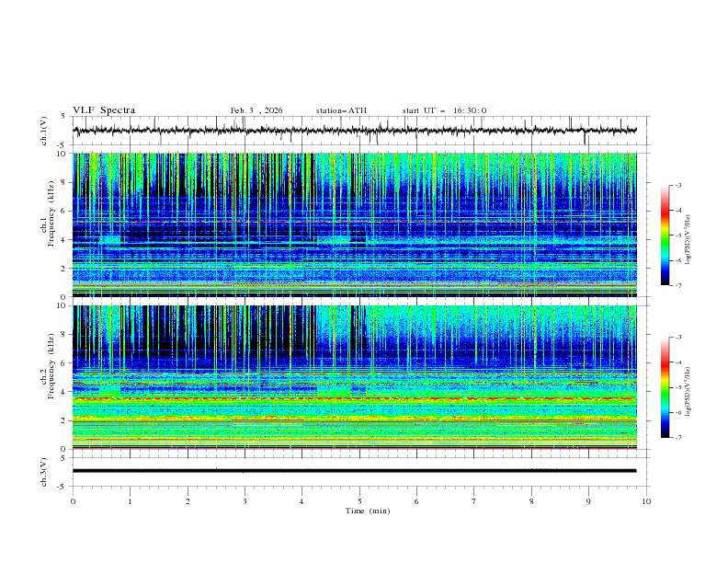Click the "VLF Spectra" plot title
This screenshot has width=728, height=563.
click(x=104, y=110)
